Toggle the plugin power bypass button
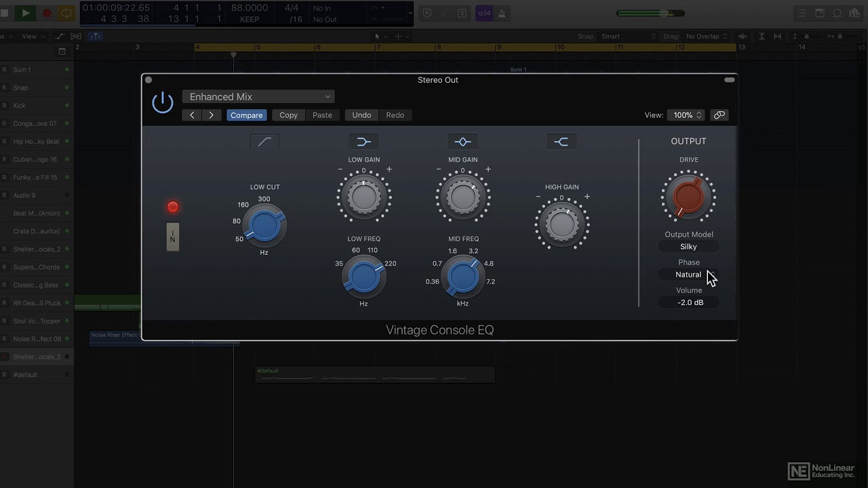868x488 pixels. coord(163,102)
